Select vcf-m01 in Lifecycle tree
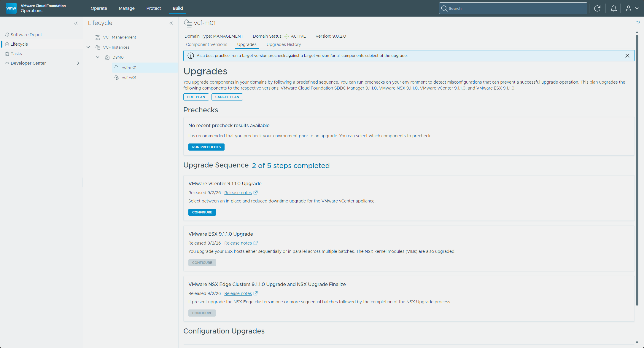 pos(129,67)
